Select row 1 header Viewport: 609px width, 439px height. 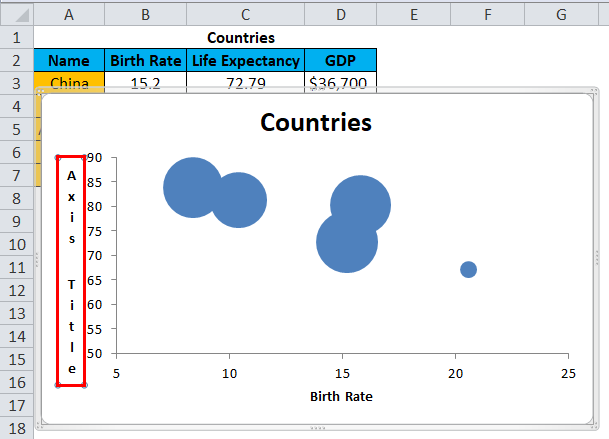tap(17, 38)
